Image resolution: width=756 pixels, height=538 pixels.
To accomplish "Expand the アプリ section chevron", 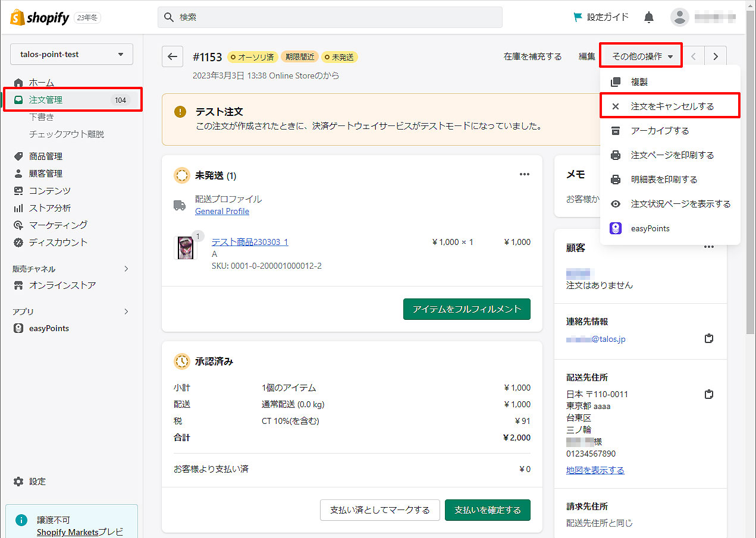I will [126, 312].
